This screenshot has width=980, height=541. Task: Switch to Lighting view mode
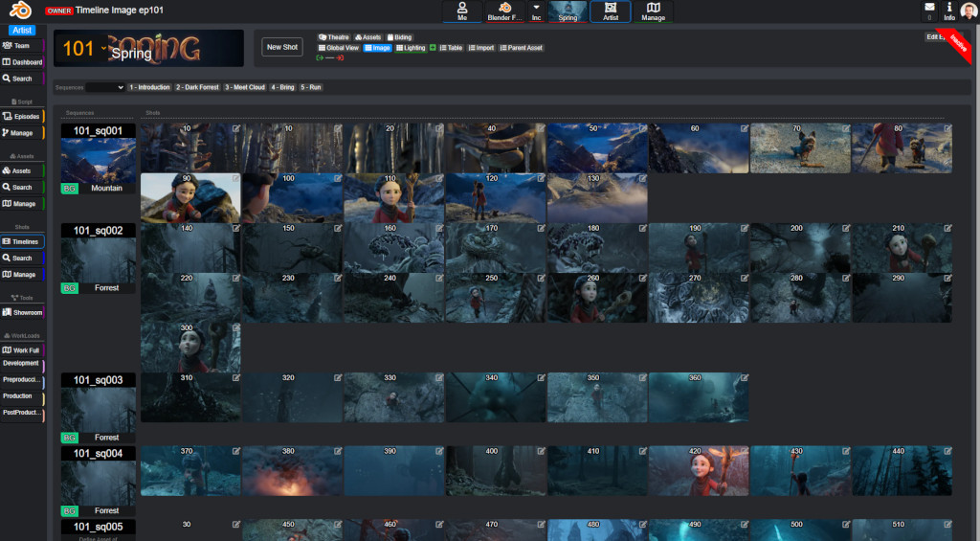pos(411,48)
